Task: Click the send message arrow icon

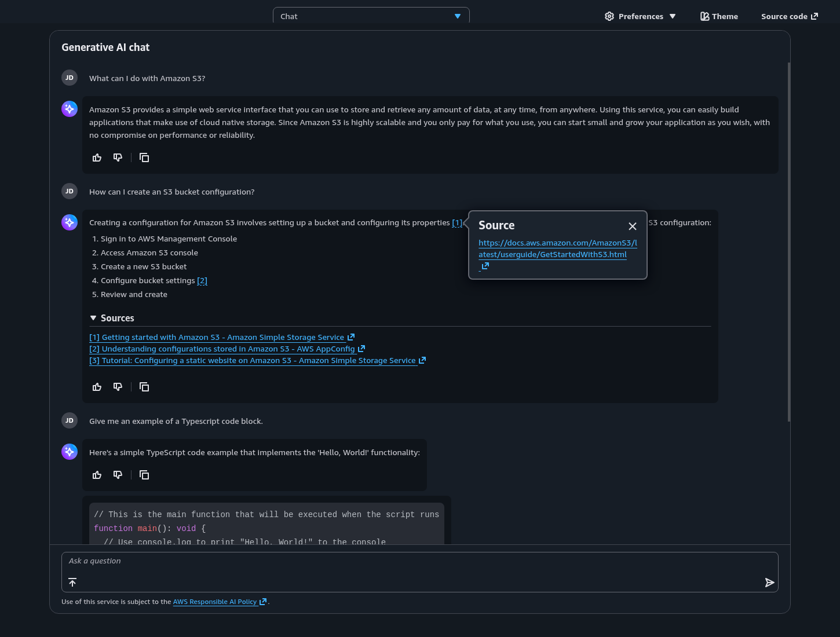Action: tap(769, 583)
